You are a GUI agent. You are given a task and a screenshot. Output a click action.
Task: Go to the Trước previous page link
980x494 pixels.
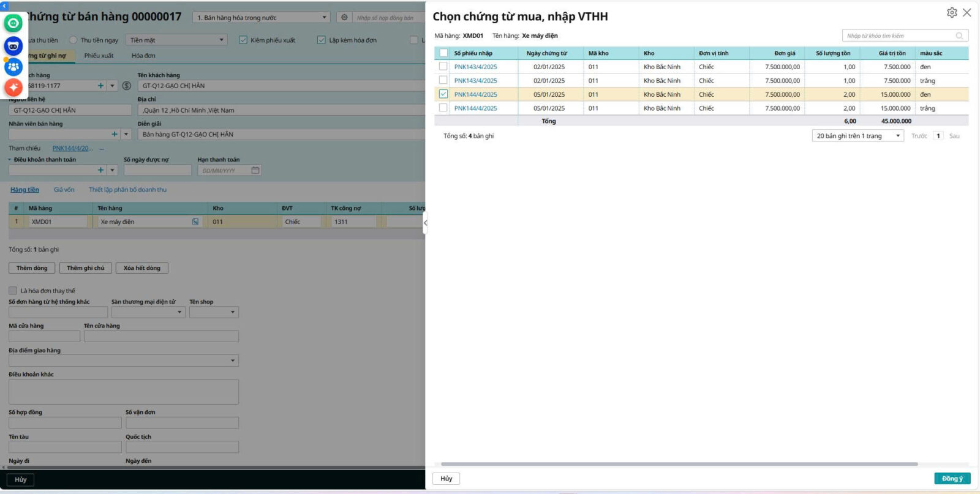point(919,136)
